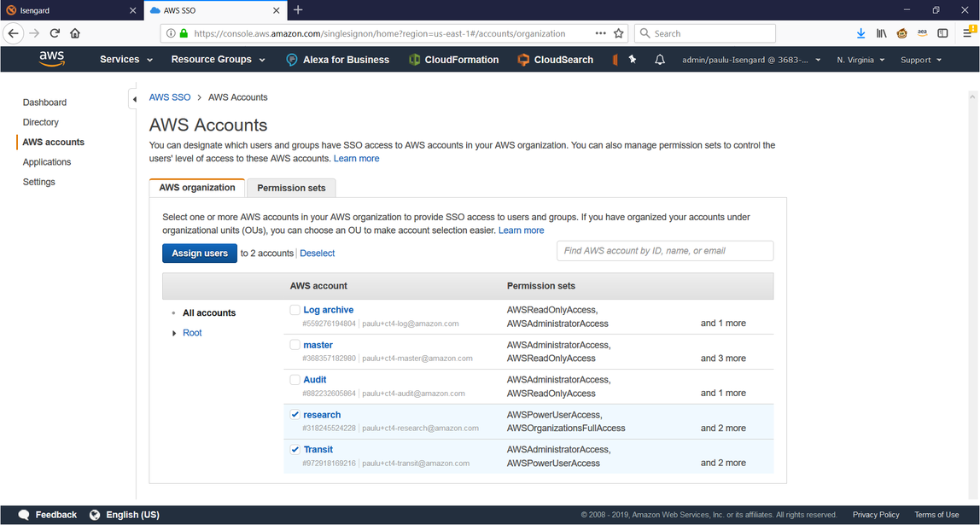Click the globe language icon
The image size is (980, 525).
(x=95, y=515)
